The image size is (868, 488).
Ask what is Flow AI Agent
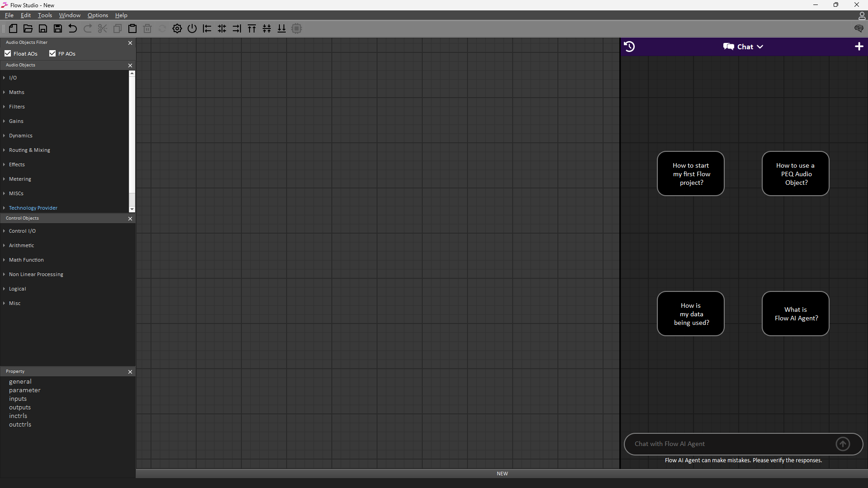[x=796, y=314]
